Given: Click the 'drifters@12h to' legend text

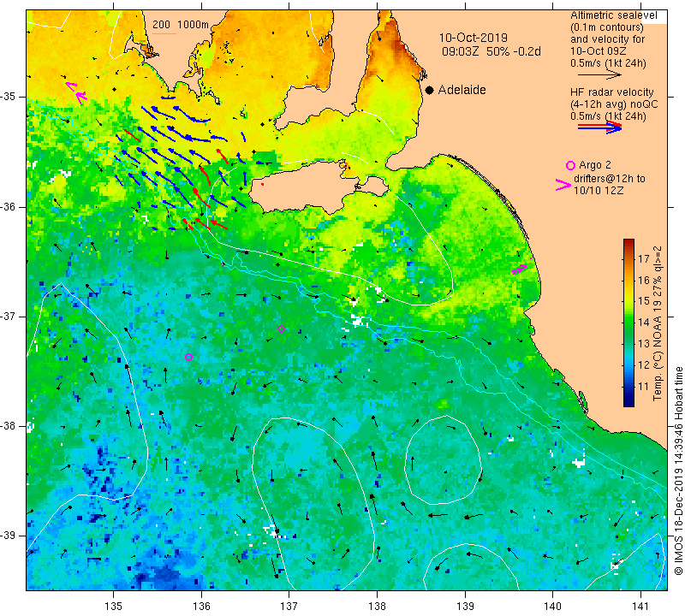Looking at the screenshot, I should (x=609, y=179).
